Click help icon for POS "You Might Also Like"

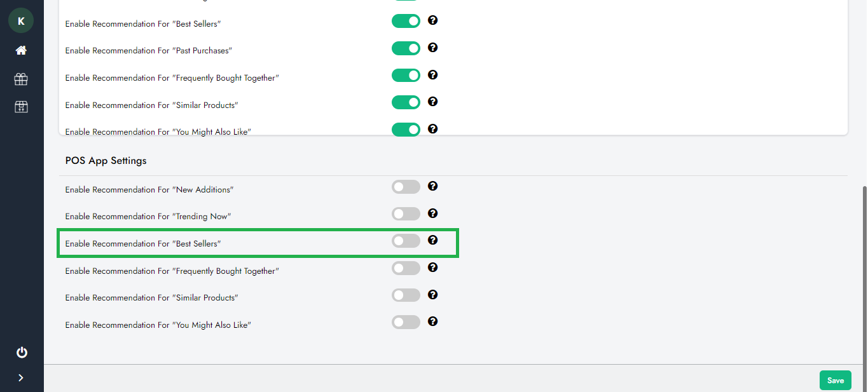click(432, 321)
